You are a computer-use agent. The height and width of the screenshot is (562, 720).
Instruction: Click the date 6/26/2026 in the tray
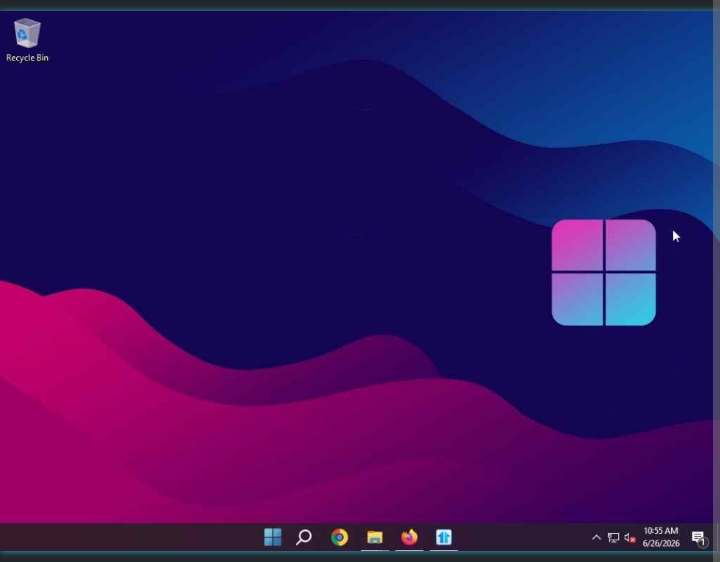click(661, 544)
